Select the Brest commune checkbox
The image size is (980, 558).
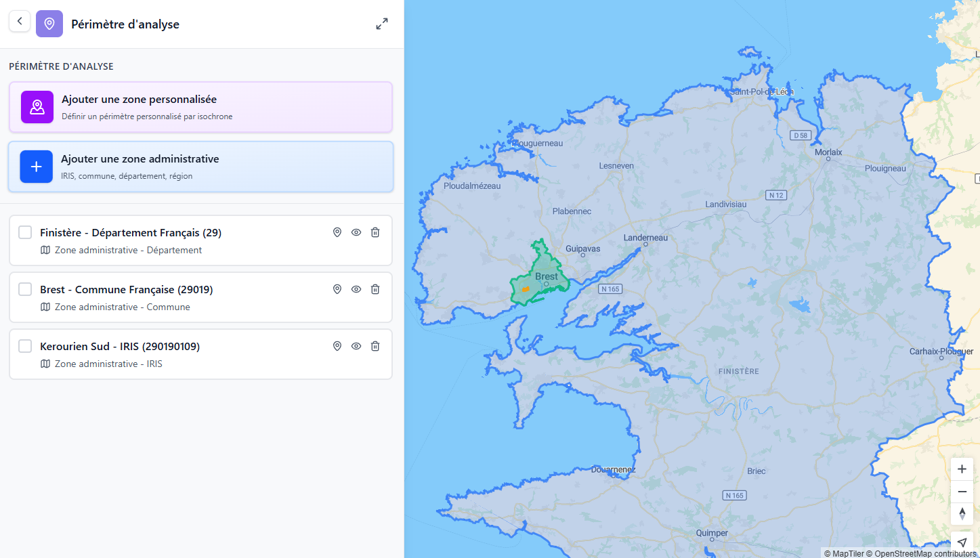25,288
